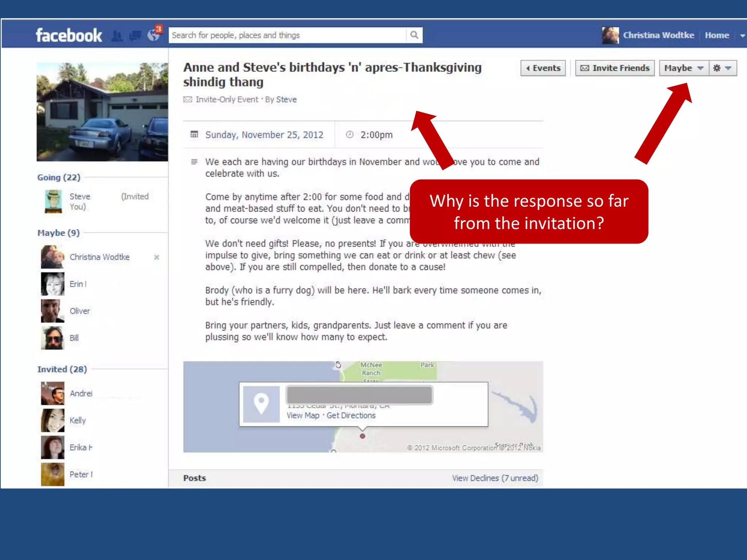
Task: Expand the Maybe RSVP dropdown
Action: pyautogui.click(x=684, y=68)
